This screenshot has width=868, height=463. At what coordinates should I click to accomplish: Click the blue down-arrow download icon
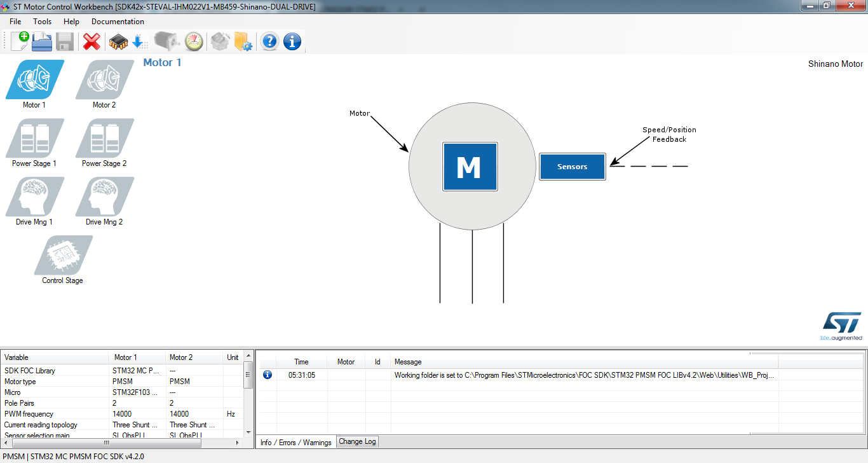coord(140,41)
